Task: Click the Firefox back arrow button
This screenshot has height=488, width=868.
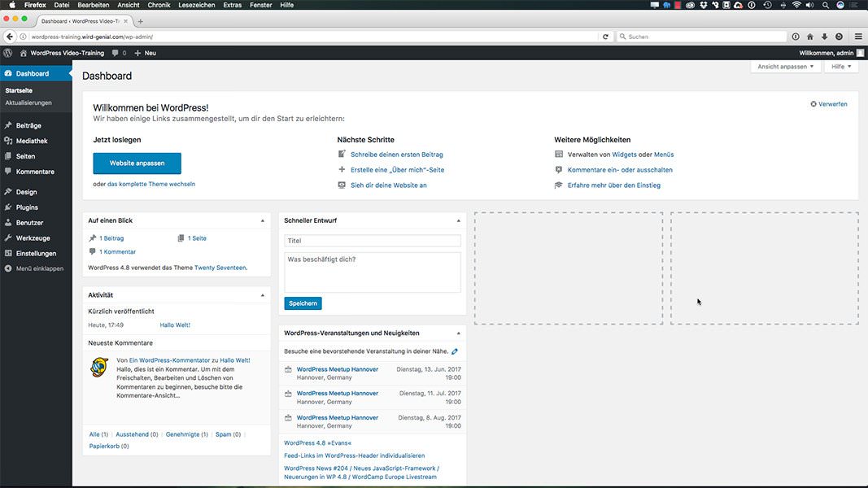Action: pos(10,37)
